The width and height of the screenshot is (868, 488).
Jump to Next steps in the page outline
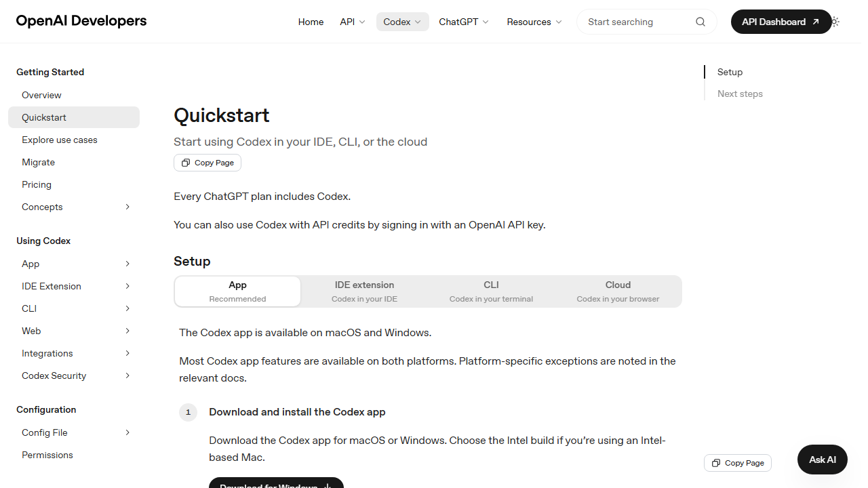pos(740,94)
